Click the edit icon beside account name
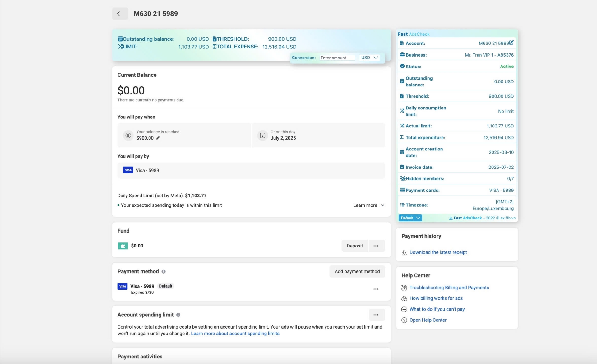 (x=511, y=42)
